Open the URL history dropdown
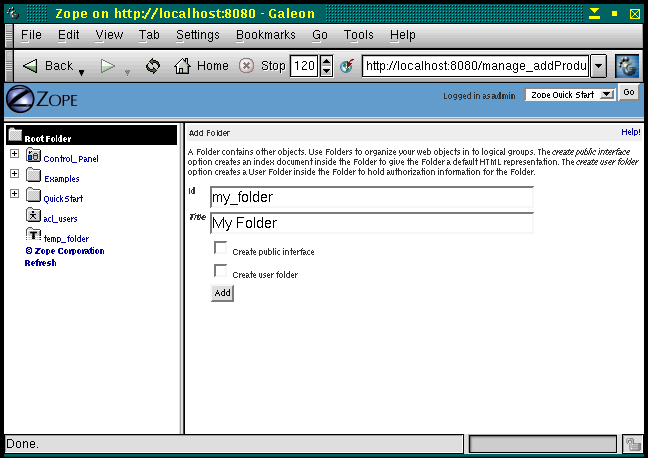The width and height of the screenshot is (648, 458). click(x=598, y=66)
